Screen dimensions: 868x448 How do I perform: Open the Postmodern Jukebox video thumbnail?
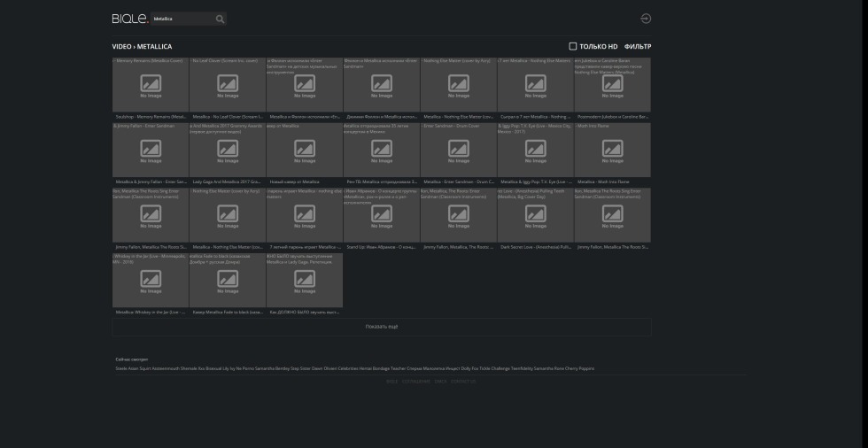(612, 86)
